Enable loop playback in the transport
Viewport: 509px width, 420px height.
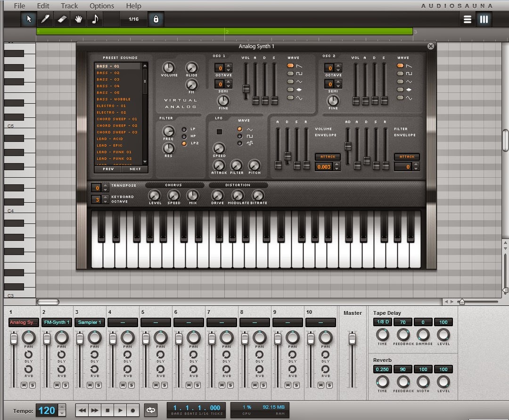click(150, 410)
